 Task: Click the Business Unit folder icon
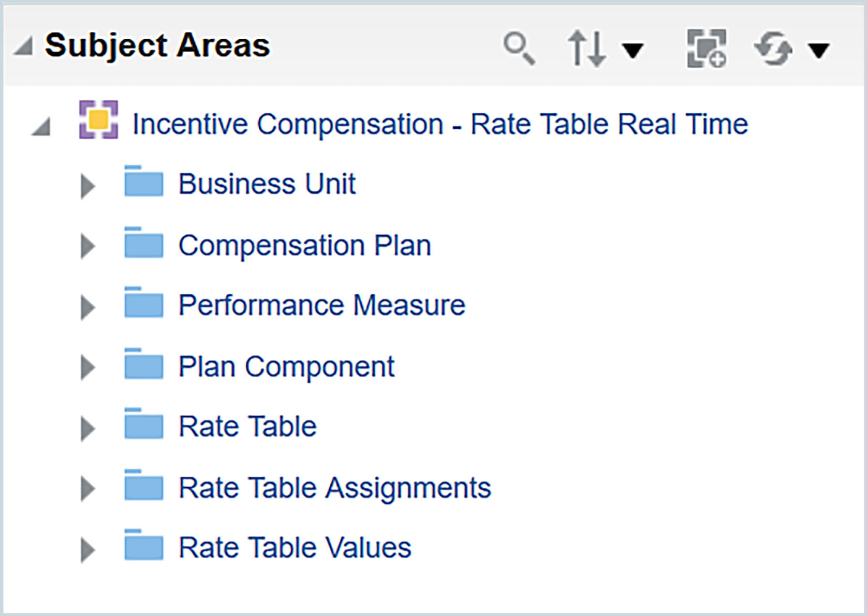coord(143,182)
